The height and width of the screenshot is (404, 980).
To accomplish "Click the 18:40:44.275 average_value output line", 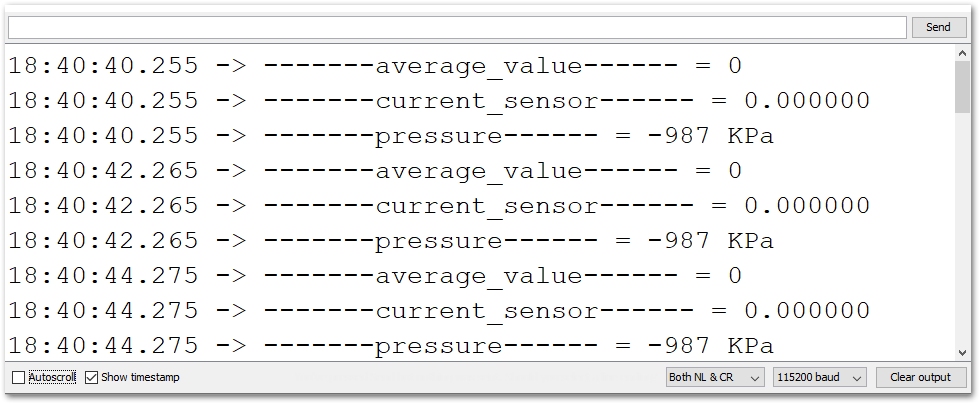I will click(375, 275).
